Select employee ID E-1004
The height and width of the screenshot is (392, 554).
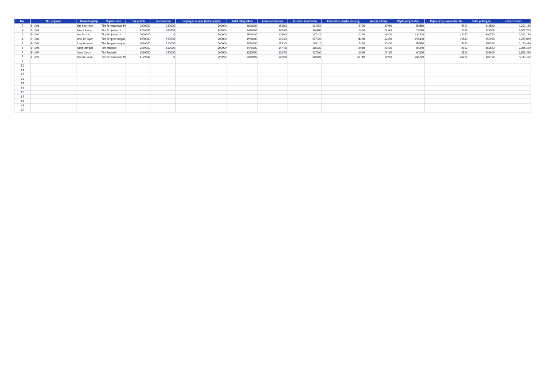53,39
